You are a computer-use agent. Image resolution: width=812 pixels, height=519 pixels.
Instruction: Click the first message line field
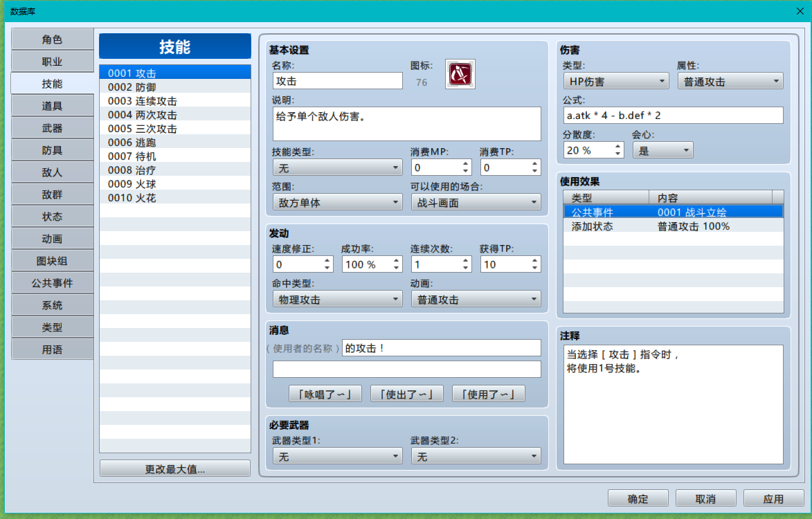click(441, 347)
